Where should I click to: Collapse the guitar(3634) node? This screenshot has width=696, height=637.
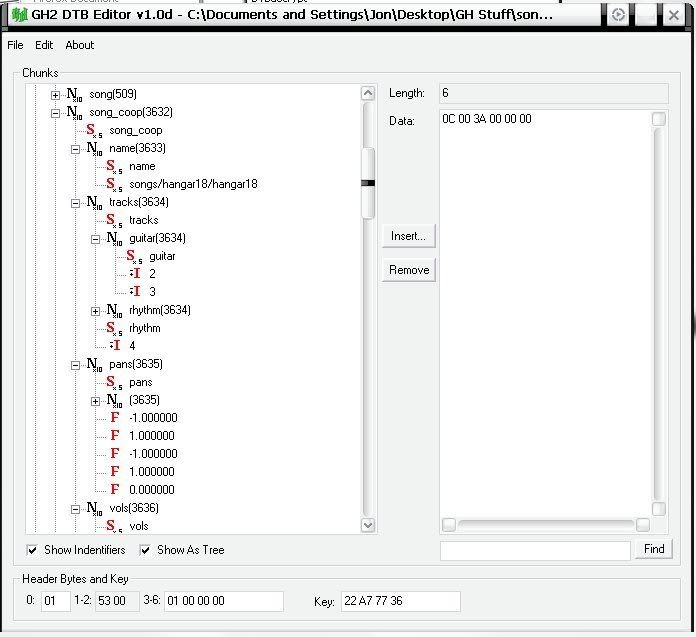click(x=95, y=239)
